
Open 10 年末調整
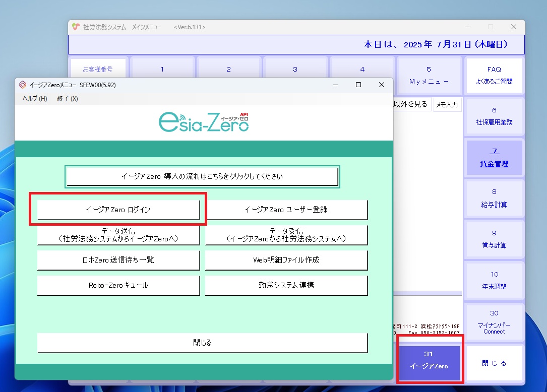click(x=495, y=280)
